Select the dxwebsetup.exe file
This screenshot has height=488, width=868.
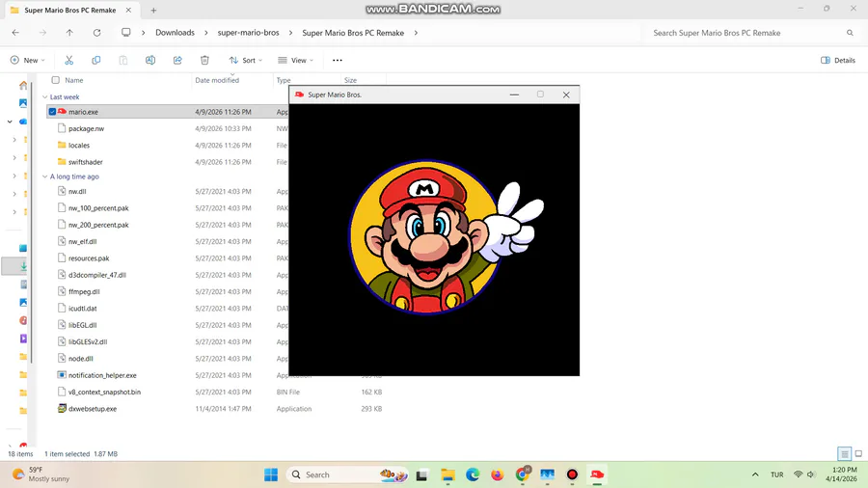(93, 409)
